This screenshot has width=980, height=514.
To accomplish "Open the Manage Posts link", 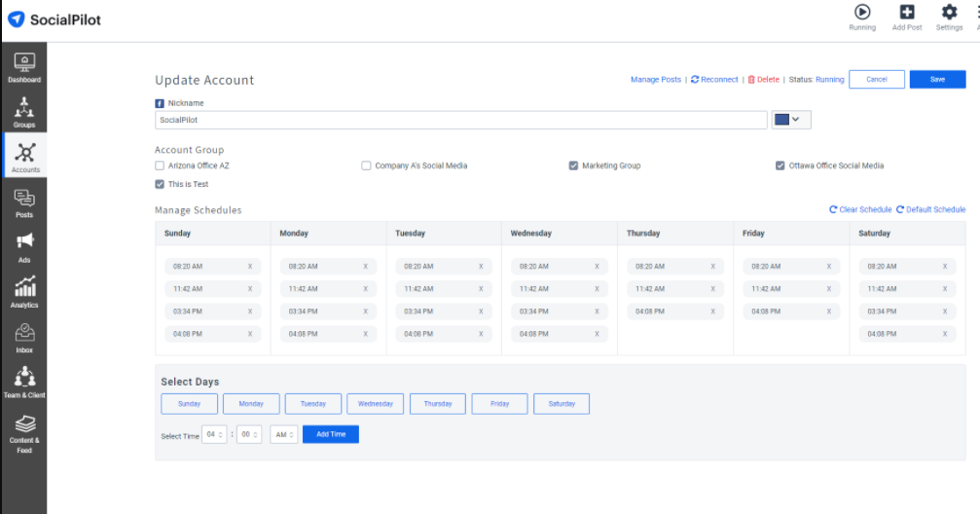I will tap(656, 80).
